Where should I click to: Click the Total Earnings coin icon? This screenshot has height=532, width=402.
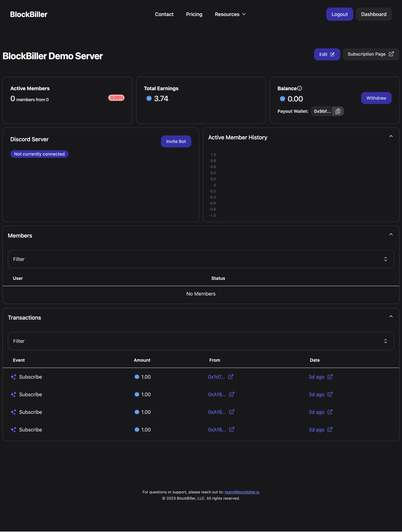tap(149, 98)
